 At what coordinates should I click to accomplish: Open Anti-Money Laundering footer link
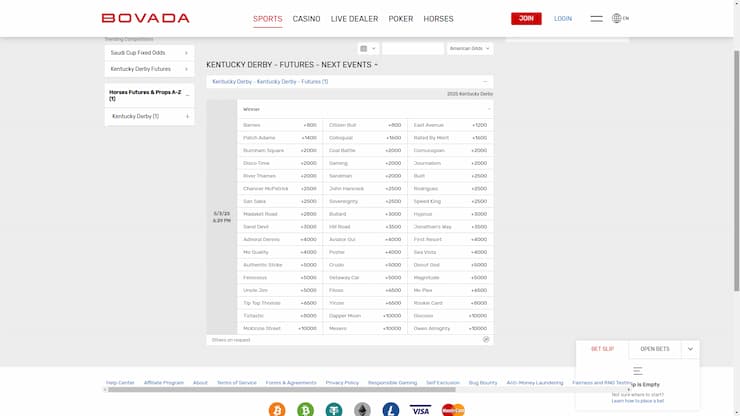[x=535, y=382]
